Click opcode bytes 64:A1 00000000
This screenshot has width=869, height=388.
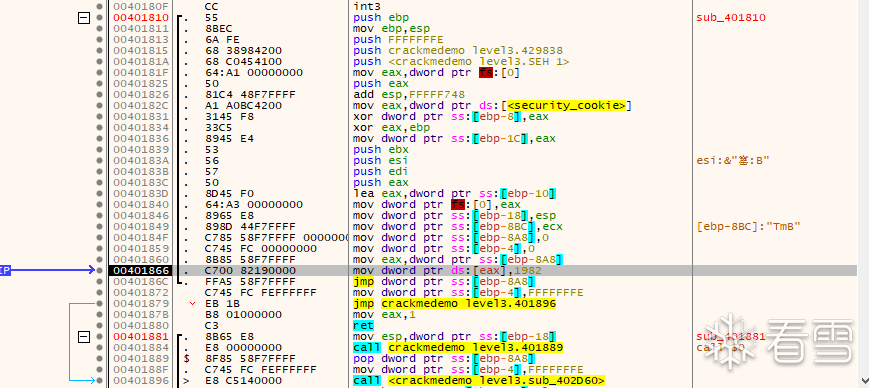click(x=253, y=73)
